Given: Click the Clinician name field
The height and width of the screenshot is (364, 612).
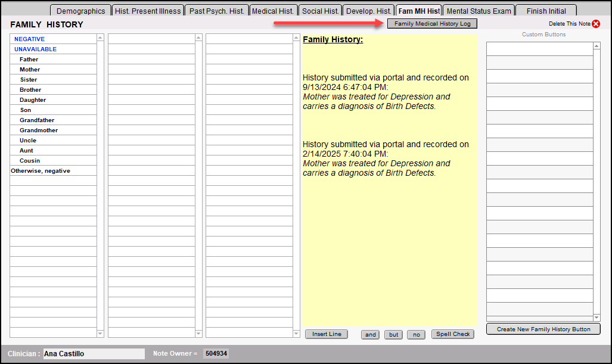Looking at the screenshot, I should coord(94,354).
